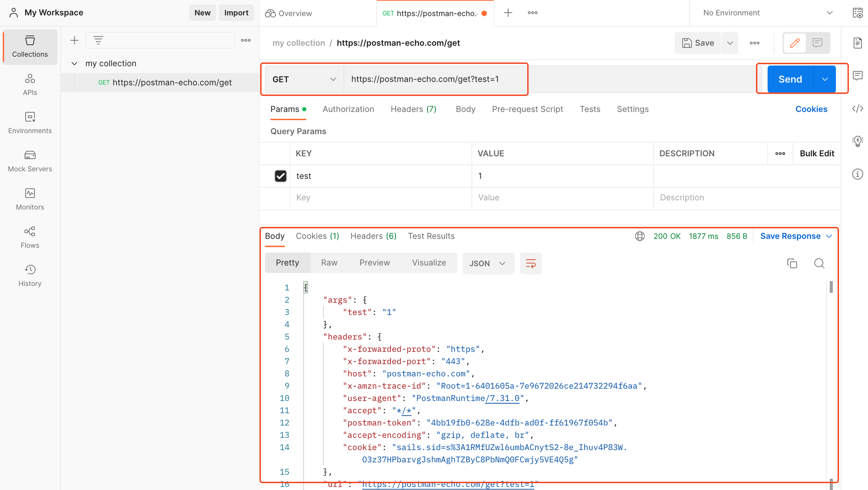Open the Environments sidebar panel

[30, 123]
